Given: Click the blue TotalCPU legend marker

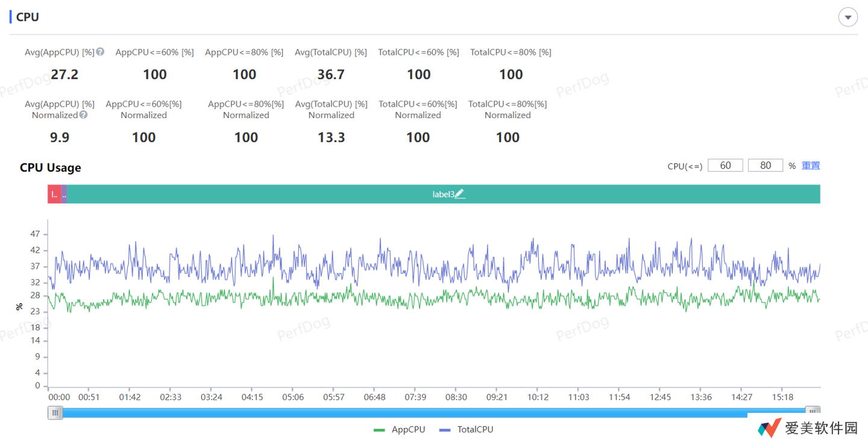Looking at the screenshot, I should 445,430.
